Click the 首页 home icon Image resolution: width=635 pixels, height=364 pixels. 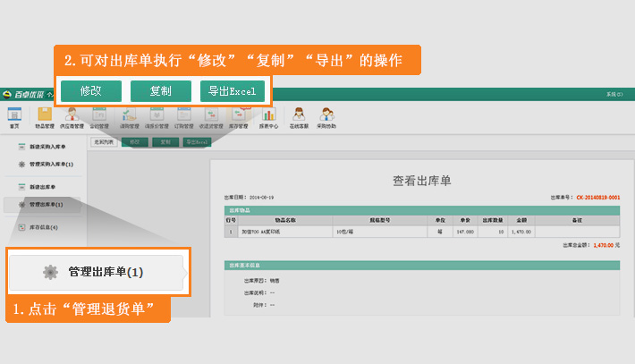14,116
